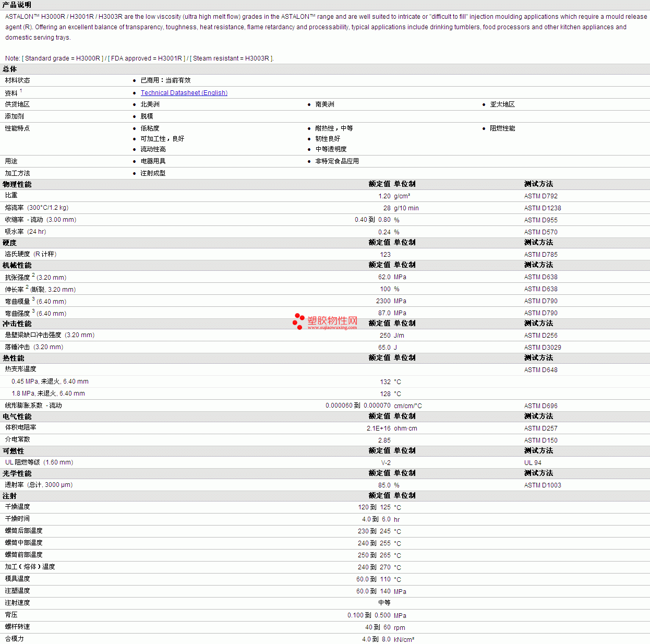This screenshot has width=650, height=644.
Task: Select the 亚太地区 region entry
Action: 502,104
